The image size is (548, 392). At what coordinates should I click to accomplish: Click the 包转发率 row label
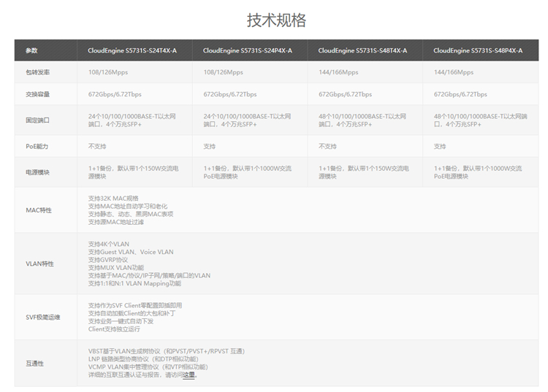pyautogui.click(x=37, y=72)
